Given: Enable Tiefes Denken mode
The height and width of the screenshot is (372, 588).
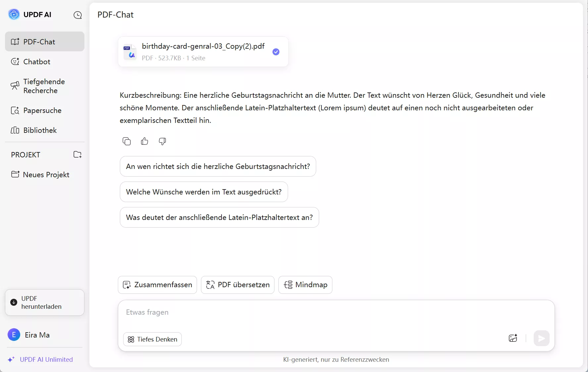Looking at the screenshot, I should pos(152,339).
